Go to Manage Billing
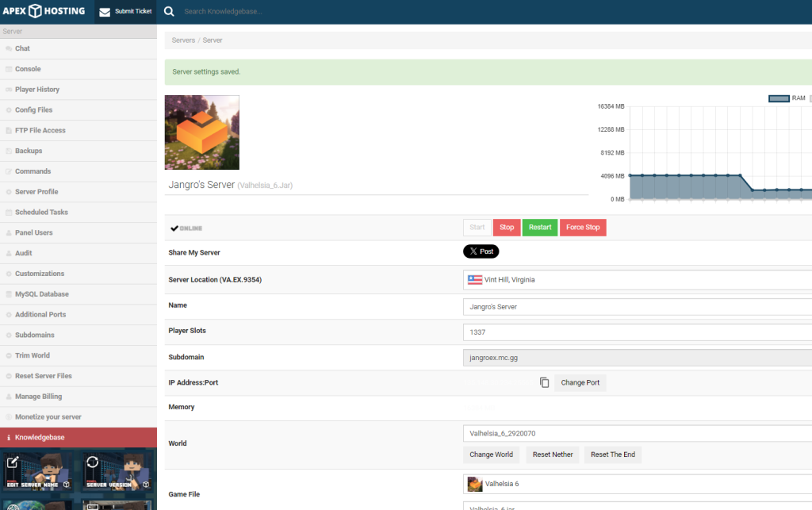Viewport: 812px width, 510px height. click(79, 396)
